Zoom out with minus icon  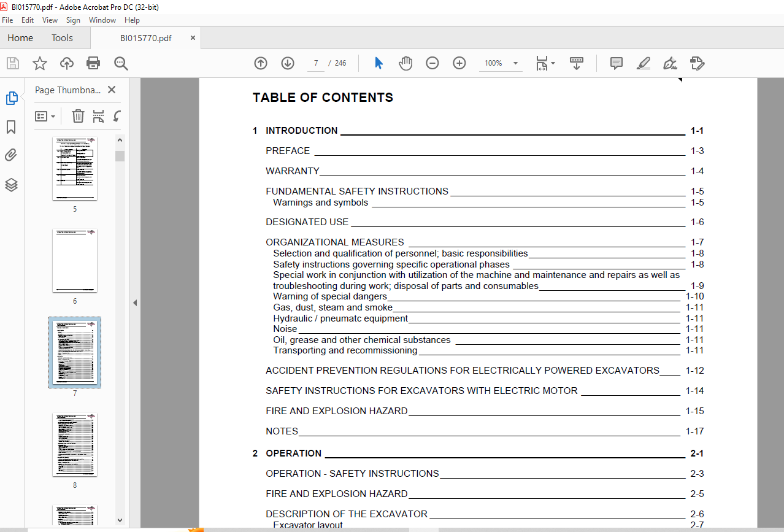[x=432, y=63]
